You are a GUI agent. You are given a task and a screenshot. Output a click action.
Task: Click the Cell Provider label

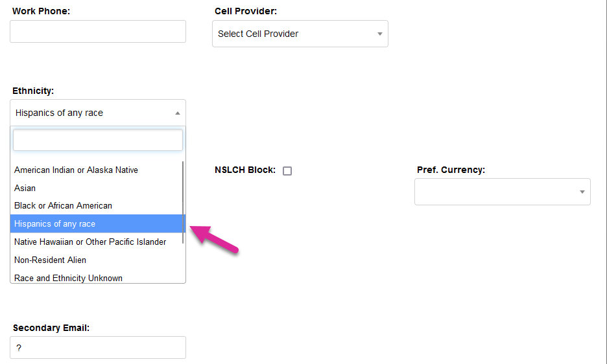coord(246,11)
